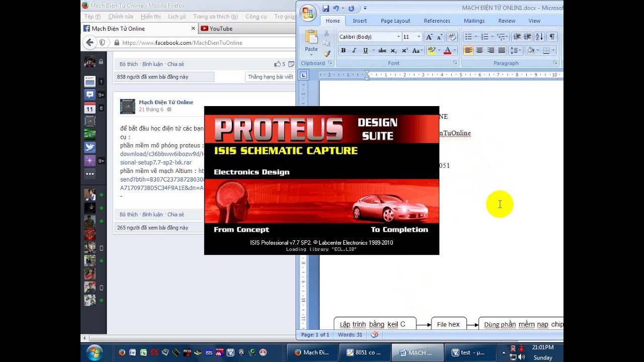Redo the action in Word toolbar
This screenshot has height=362, width=644.
tap(351, 9)
